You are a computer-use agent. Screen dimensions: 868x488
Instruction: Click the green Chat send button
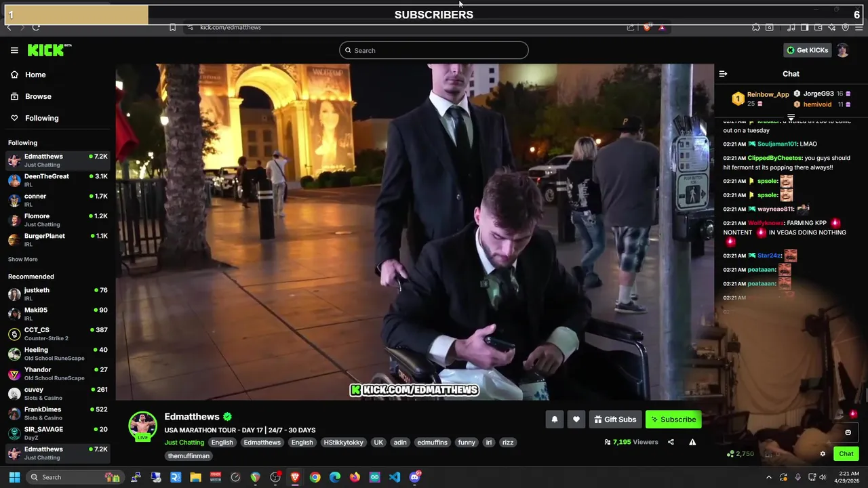(846, 454)
